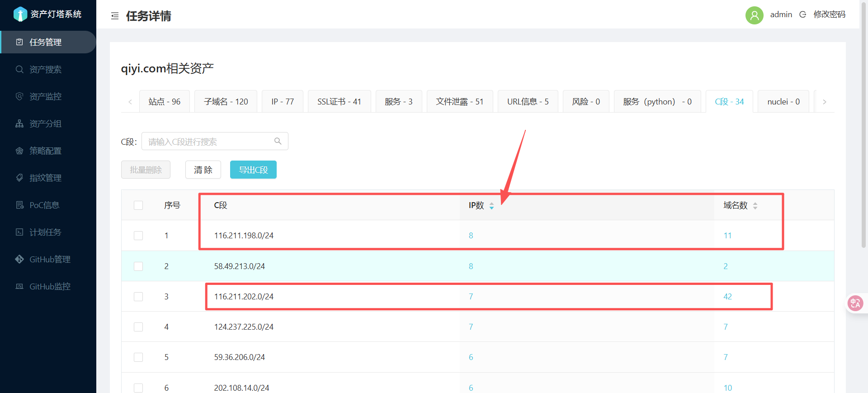Tick the checkbox for row 116.211.198.0/24
This screenshot has width=868, height=393.
coord(138,236)
